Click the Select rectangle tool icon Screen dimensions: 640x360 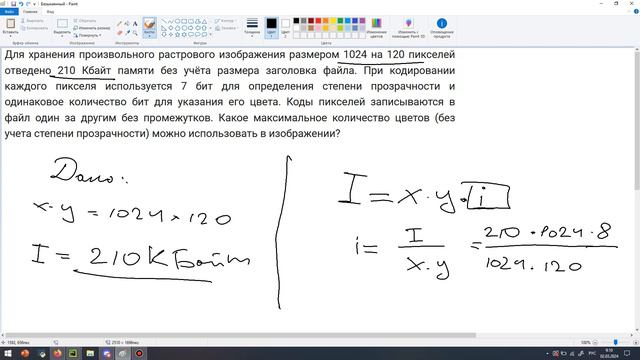tap(62, 24)
